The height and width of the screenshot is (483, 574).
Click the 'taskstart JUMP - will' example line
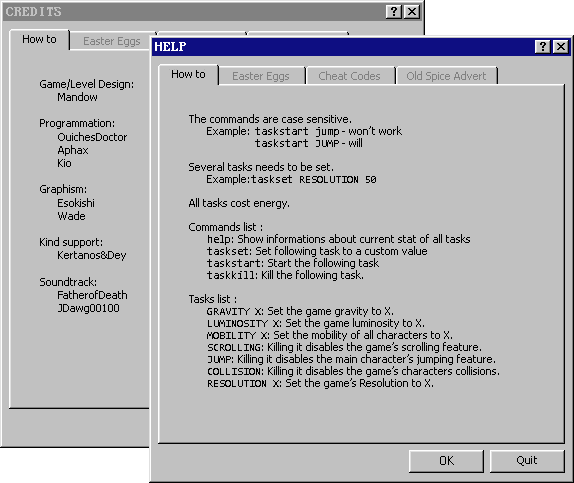point(309,143)
